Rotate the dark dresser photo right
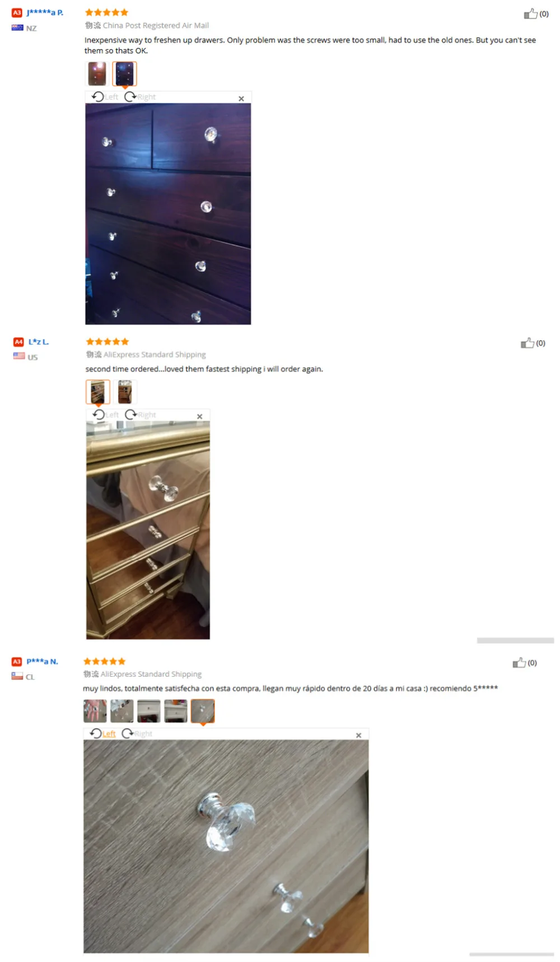 point(140,96)
